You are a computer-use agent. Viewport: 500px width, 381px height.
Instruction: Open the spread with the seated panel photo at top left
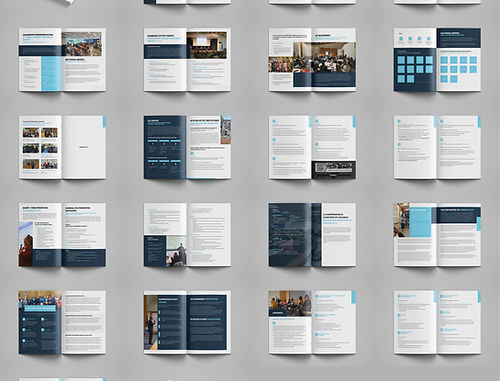click(x=312, y=322)
